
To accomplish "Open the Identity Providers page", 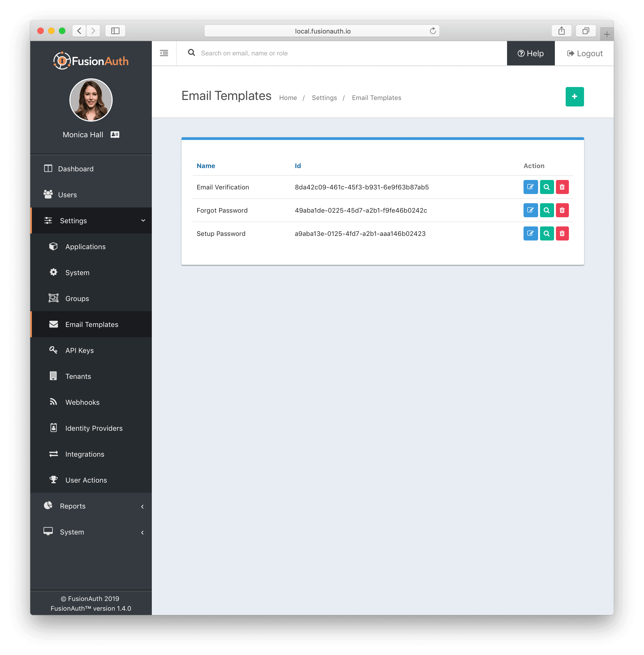I will point(94,428).
